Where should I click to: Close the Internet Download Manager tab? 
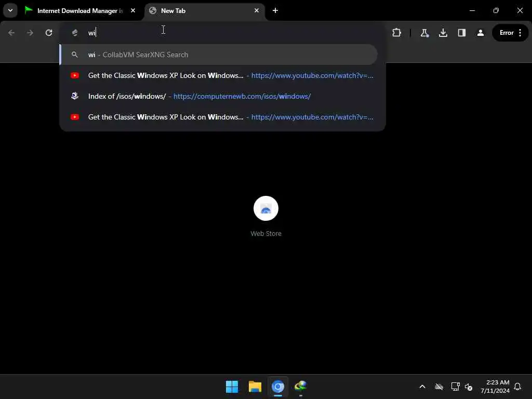(x=133, y=10)
